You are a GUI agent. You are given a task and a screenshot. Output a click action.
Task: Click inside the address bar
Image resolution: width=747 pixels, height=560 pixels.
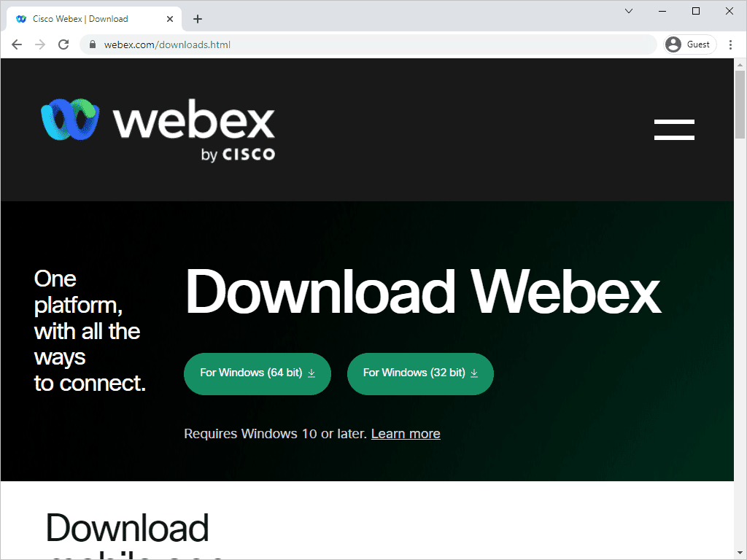(x=292, y=44)
